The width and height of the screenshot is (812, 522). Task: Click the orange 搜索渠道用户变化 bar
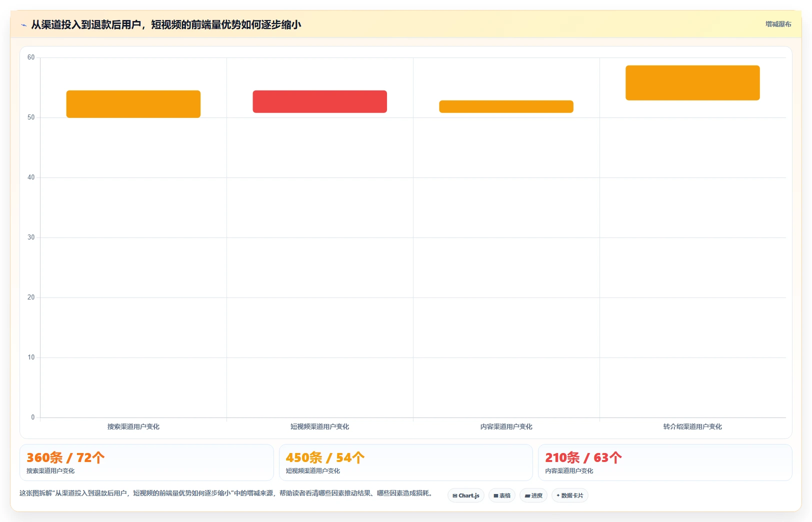pos(133,104)
